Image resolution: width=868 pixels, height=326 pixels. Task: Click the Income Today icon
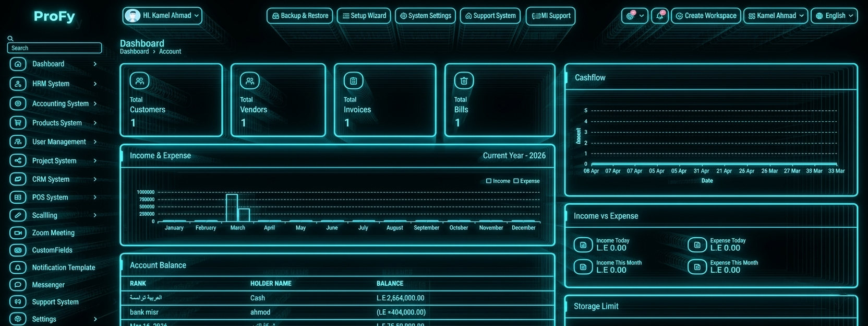click(583, 245)
